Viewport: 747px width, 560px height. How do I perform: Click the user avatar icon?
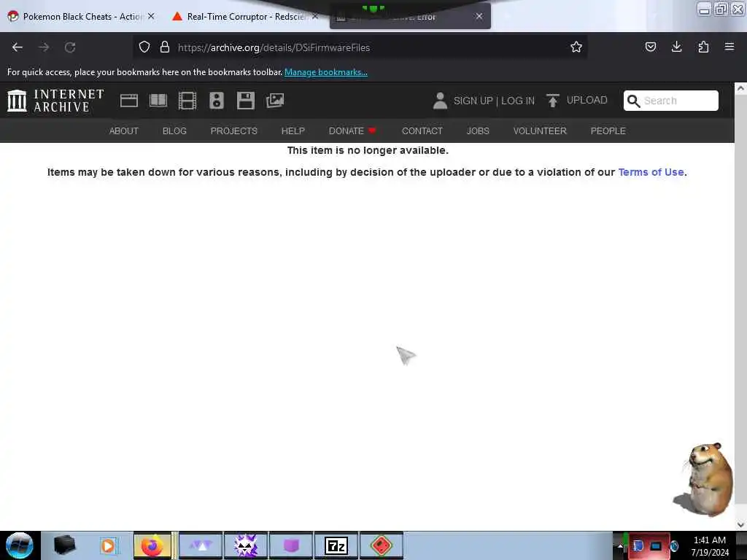point(440,101)
